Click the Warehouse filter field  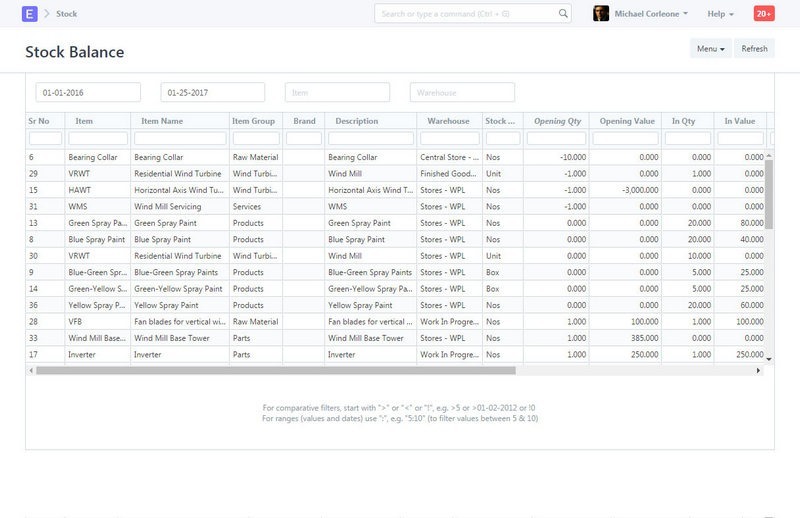tap(462, 92)
